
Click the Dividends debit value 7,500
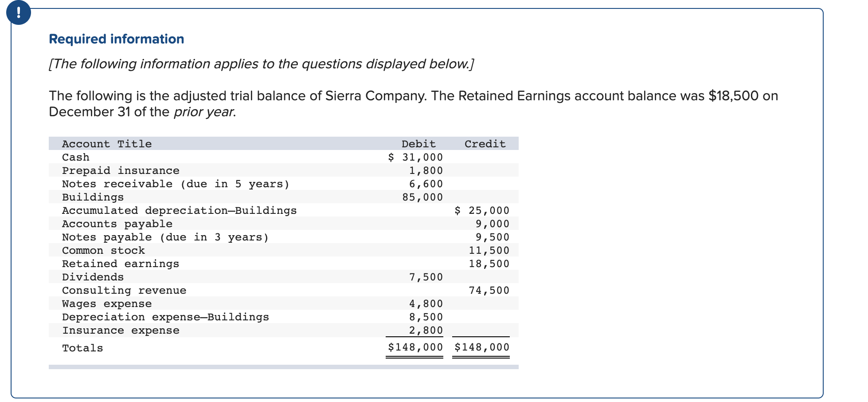[x=426, y=277]
